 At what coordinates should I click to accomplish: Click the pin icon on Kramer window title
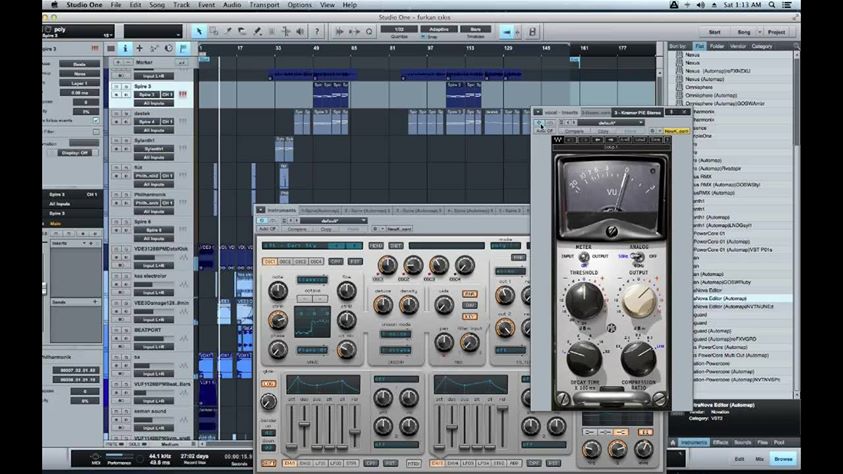click(x=672, y=112)
